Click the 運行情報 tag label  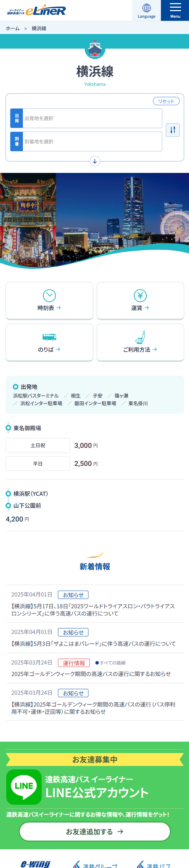[x=74, y=663]
